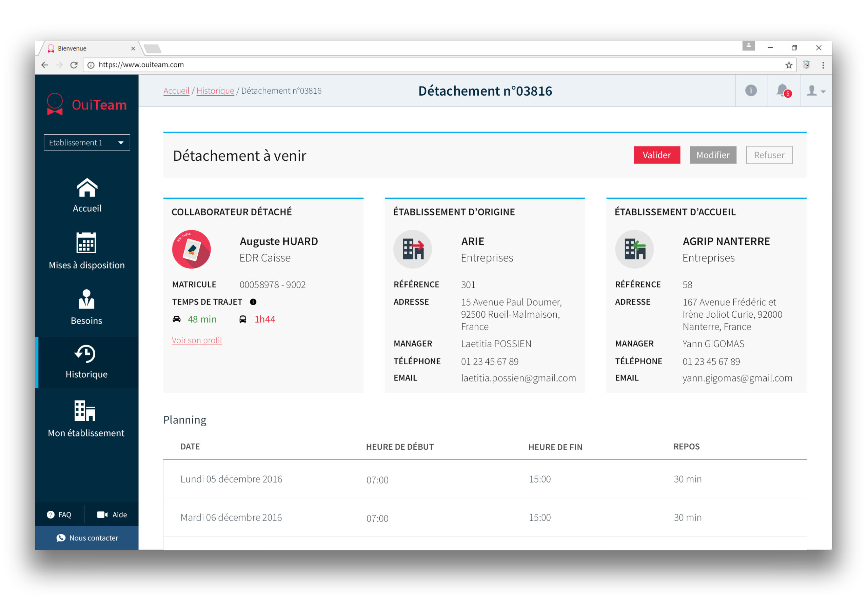The width and height of the screenshot is (868, 607).
Task: Click the ARIE origin establishment icon
Action: [412, 249]
